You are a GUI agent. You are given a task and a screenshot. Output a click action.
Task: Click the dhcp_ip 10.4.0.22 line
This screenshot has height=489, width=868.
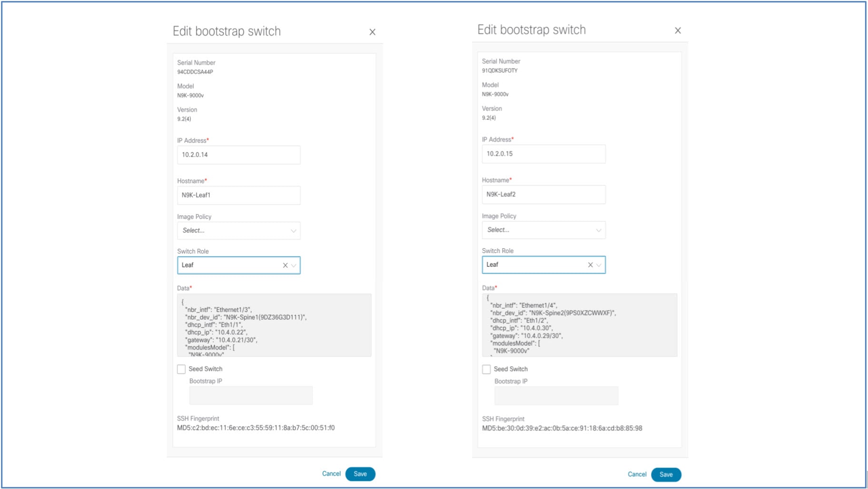[216, 333]
